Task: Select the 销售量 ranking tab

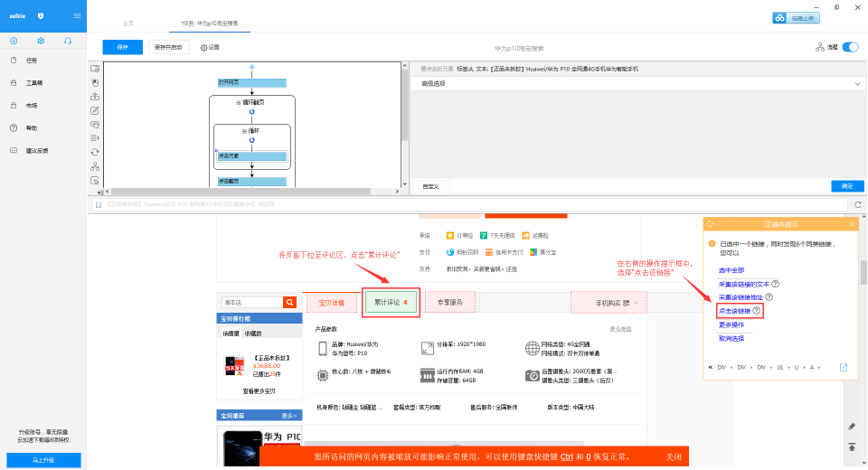Action: (x=231, y=334)
